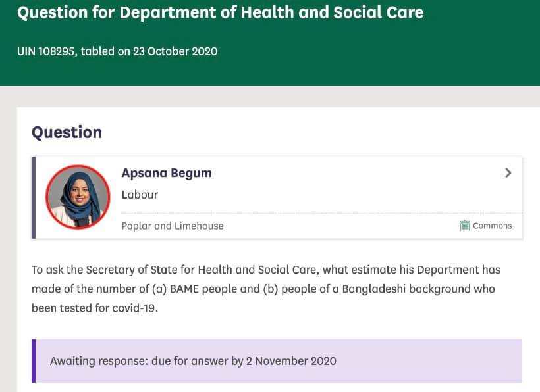Click the awaiting response notice banner
Image resolution: width=540 pixels, height=392 pixels.
coord(277,360)
